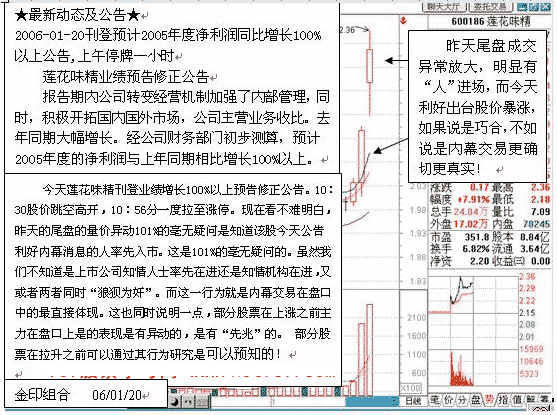
Task: Click the red anchor icon above chart
Action: 403,21
